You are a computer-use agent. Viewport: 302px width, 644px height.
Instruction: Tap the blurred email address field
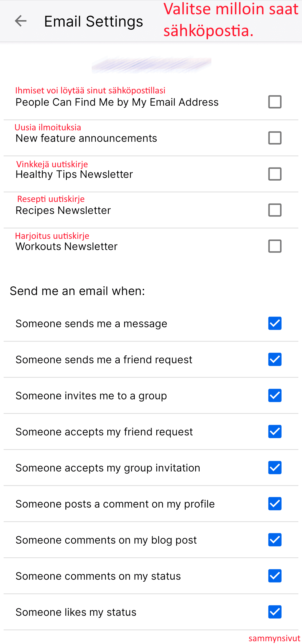(x=151, y=65)
